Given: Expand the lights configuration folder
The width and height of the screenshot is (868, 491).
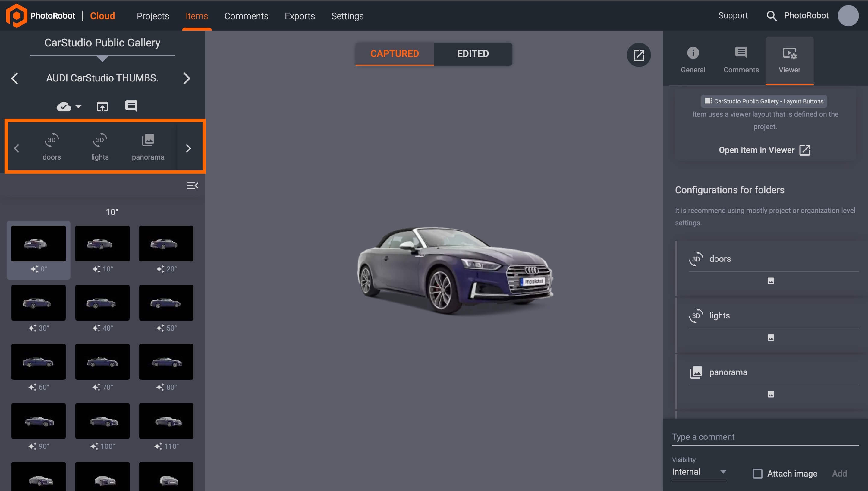Looking at the screenshot, I should [x=719, y=315].
